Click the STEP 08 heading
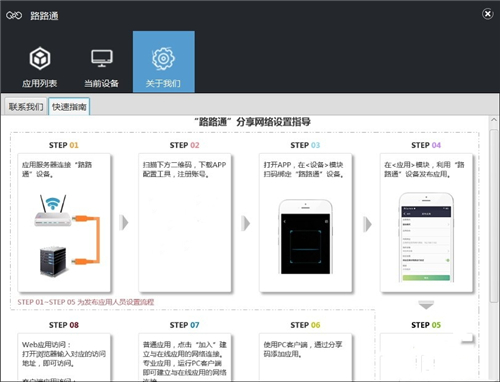 coord(64,325)
